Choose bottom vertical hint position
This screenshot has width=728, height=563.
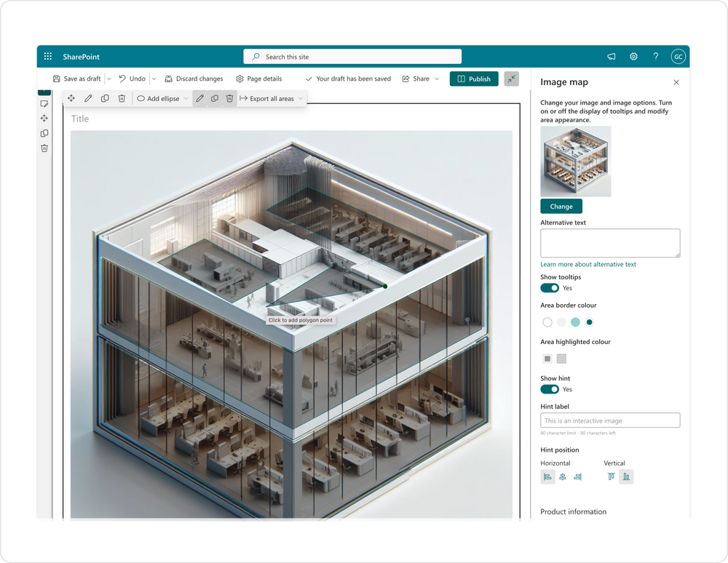(627, 476)
